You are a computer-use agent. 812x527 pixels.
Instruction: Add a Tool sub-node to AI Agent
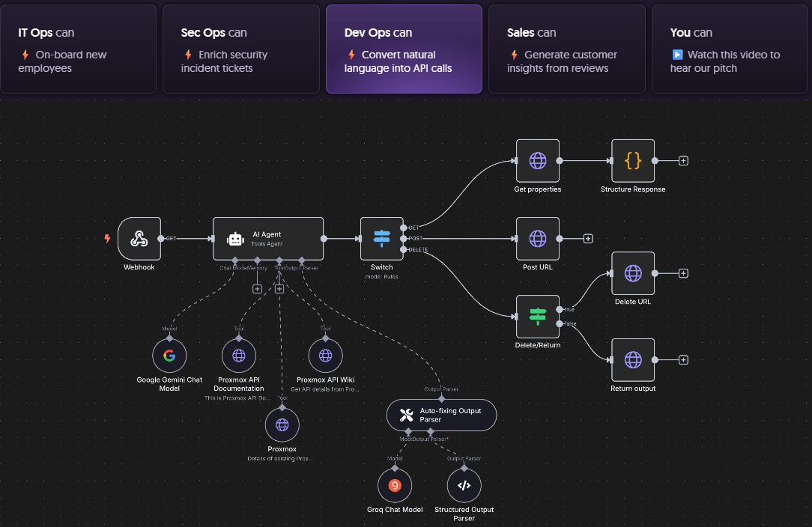(x=279, y=289)
